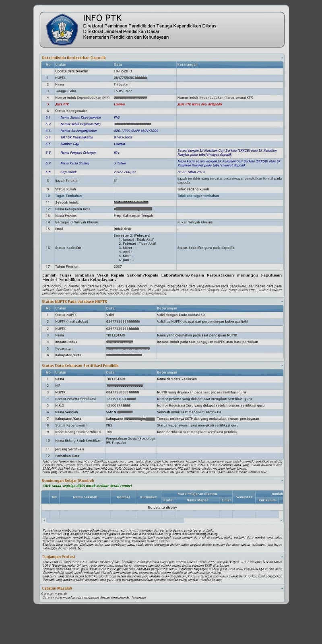Screen dimensions: 322x644
Task: Select 'Pengetahuan Sosial (Sosiologi, IPS Terpadu)' value
Action: pos(130,440)
